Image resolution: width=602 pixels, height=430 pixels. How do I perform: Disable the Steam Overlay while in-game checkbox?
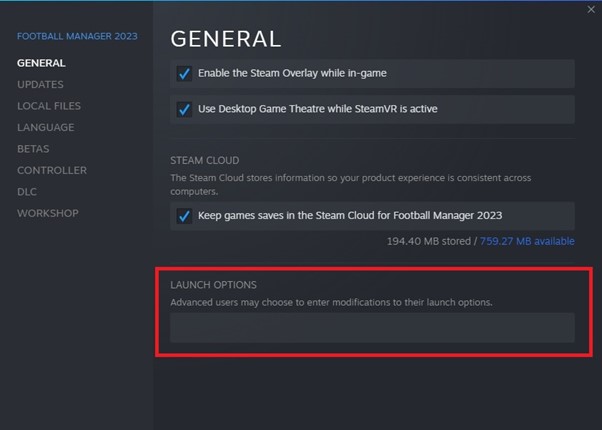pos(184,73)
